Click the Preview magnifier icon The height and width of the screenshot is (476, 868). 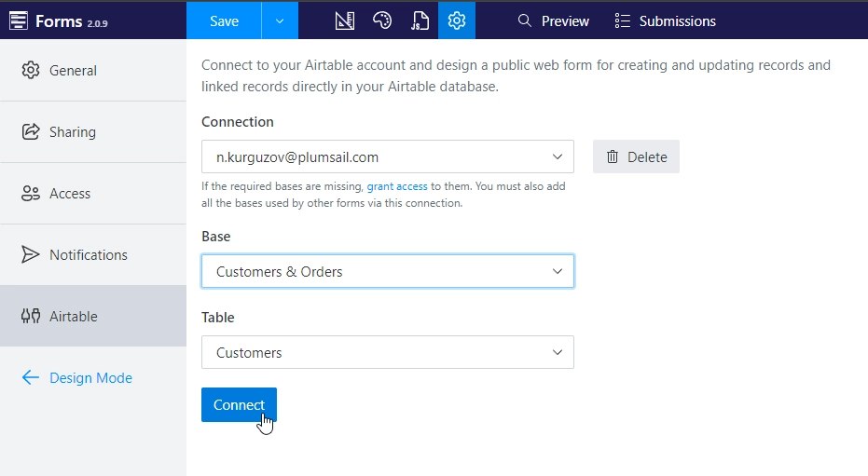click(x=524, y=21)
